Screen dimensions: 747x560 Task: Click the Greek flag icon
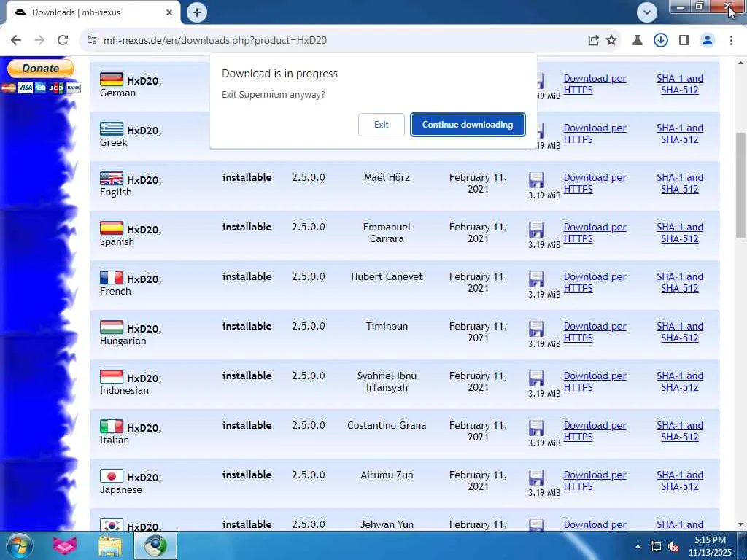[112, 128]
